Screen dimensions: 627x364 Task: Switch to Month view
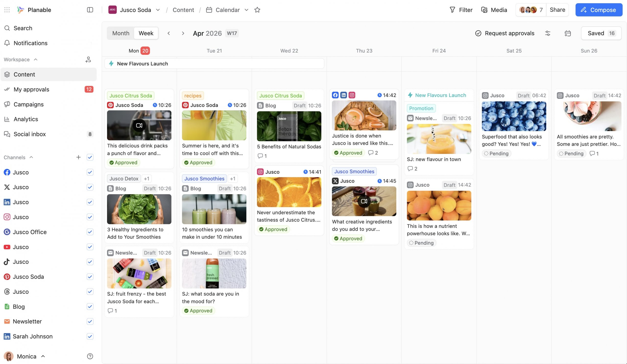pos(121,33)
